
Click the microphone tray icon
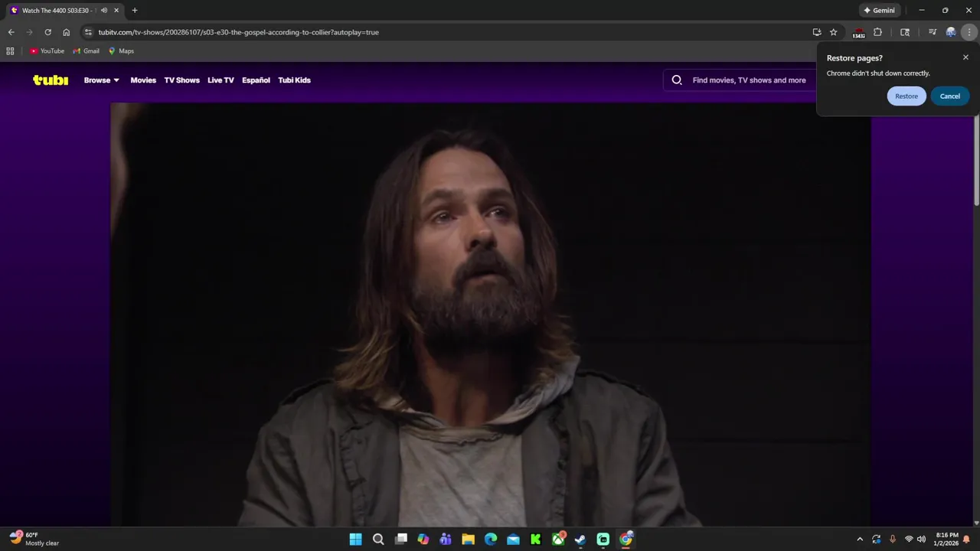pos(893,540)
